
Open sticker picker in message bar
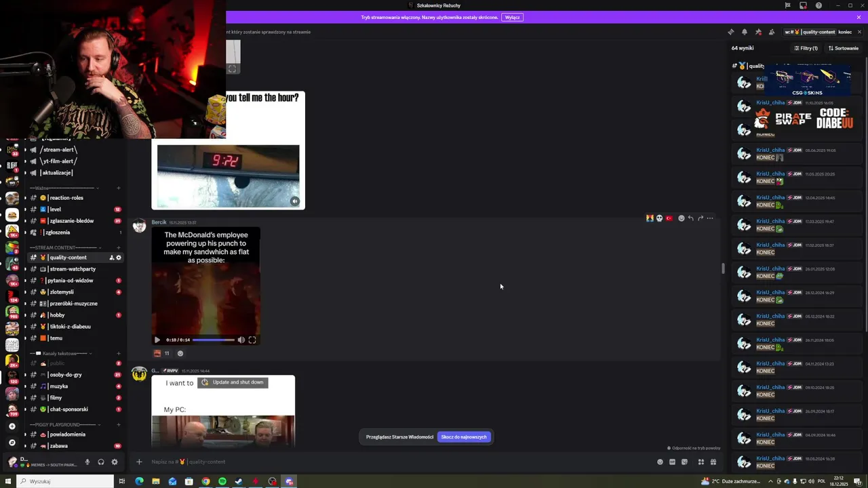(684, 462)
